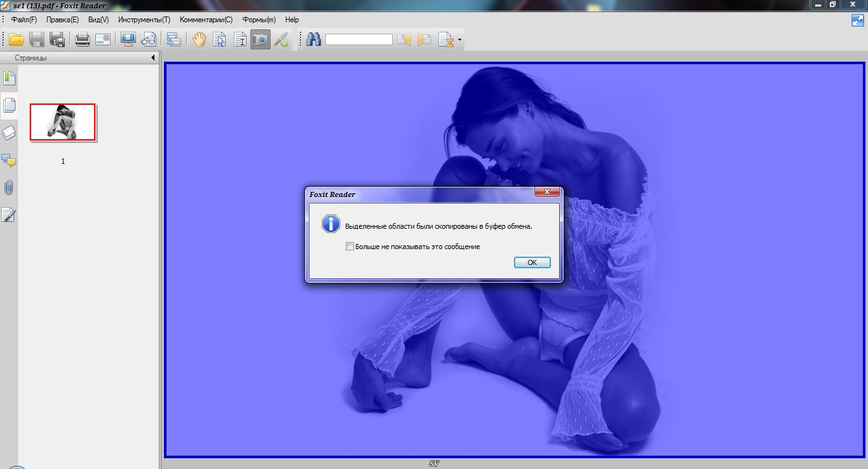Open the Attachments paperclip panel
The height and width of the screenshot is (469, 868).
tap(9, 187)
